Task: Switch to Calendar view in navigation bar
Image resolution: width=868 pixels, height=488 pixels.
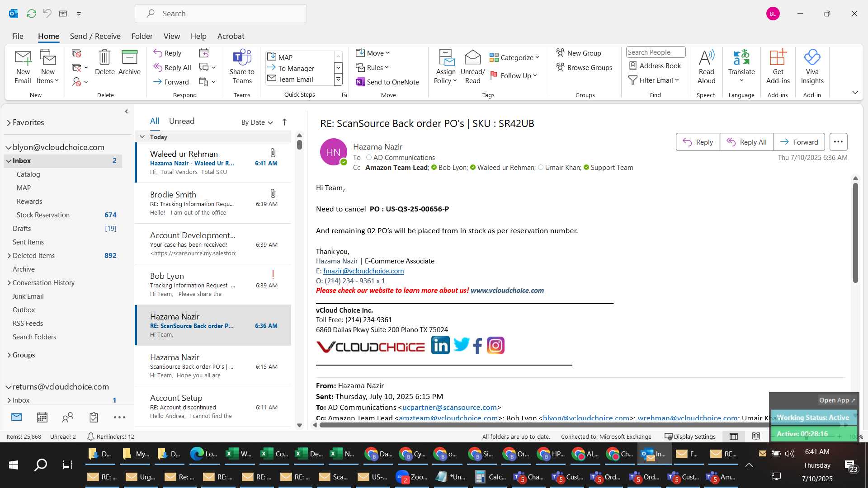Action: tap(42, 417)
